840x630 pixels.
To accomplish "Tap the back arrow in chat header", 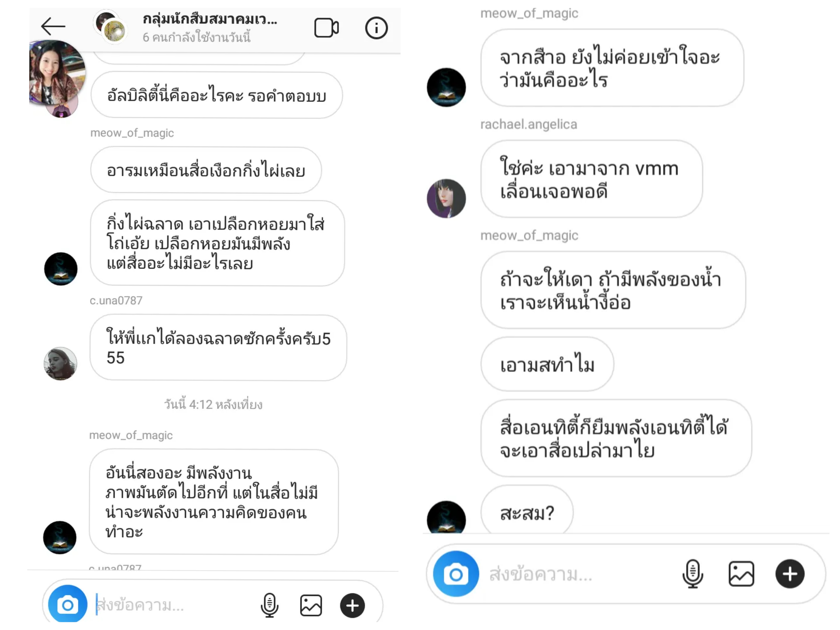I will click(53, 26).
